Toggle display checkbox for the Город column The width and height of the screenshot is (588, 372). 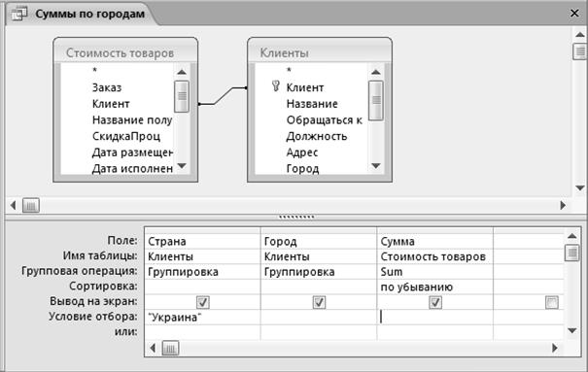point(319,302)
